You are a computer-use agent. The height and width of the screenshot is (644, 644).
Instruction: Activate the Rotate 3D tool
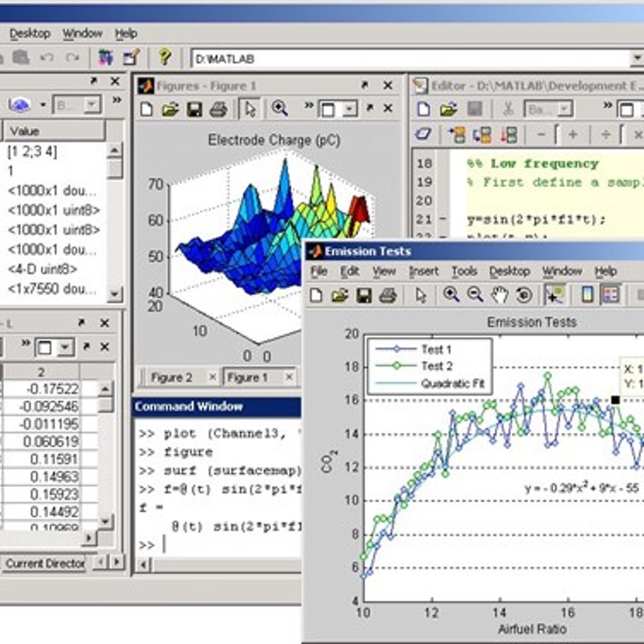click(x=524, y=295)
